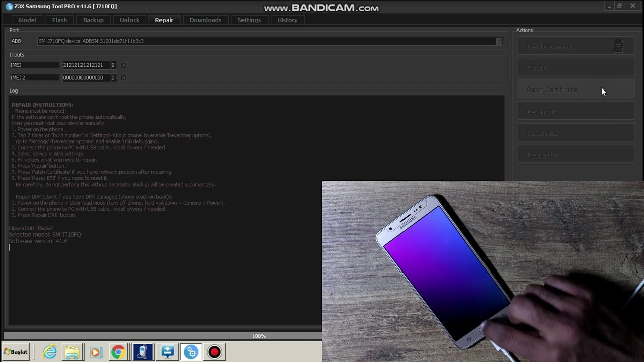Viewport: 644px width, 362px height.
Task: Switch to Z3X gears icon in taskbar
Action: pyautogui.click(x=191, y=352)
